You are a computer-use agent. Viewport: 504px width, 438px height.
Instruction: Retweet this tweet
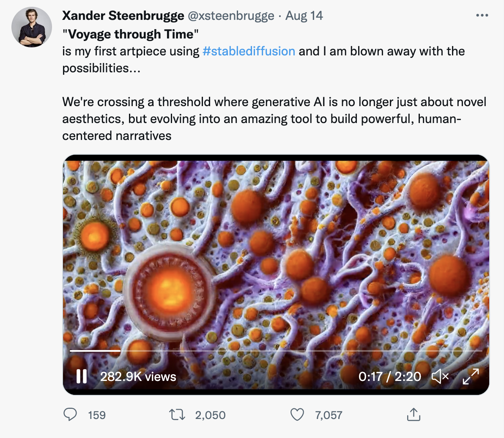177,415
